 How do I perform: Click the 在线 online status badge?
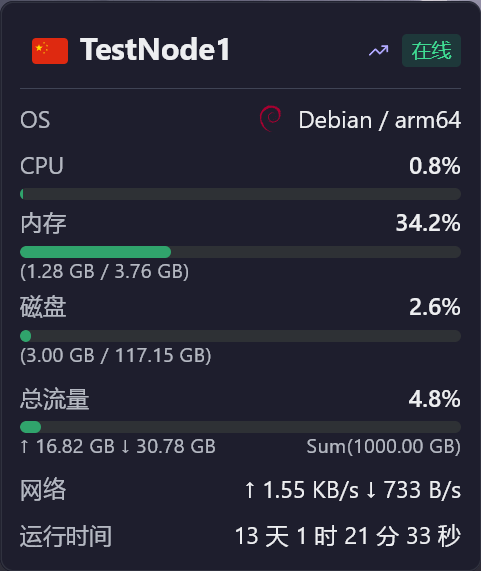(x=431, y=51)
